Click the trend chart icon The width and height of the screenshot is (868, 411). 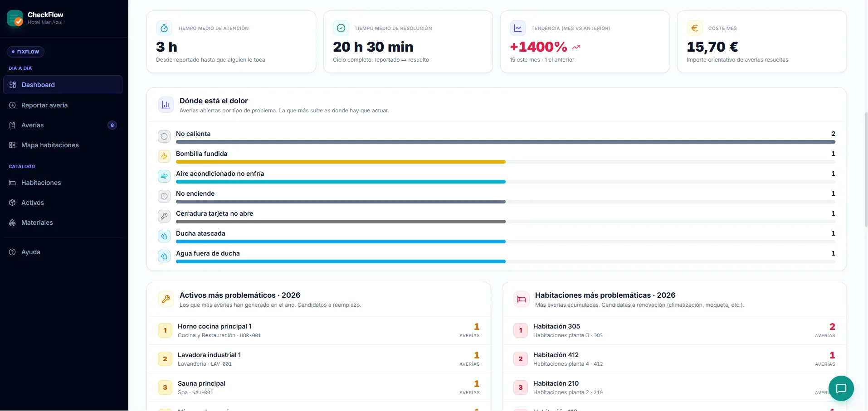point(517,28)
